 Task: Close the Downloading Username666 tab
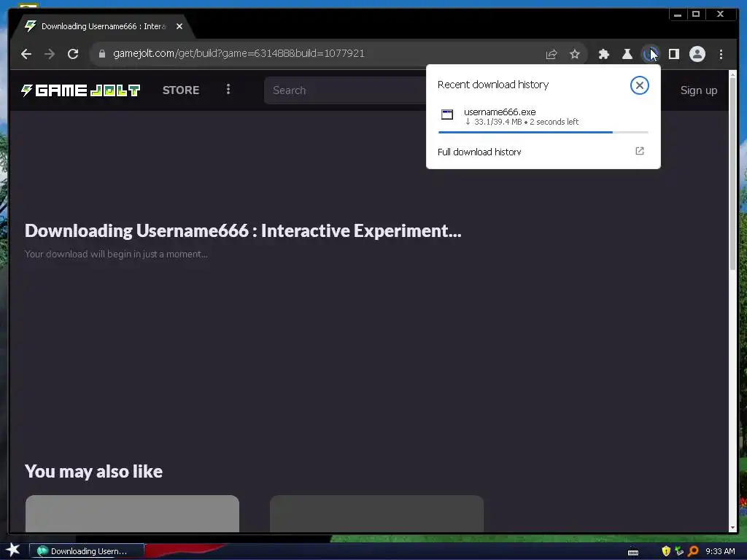179,26
